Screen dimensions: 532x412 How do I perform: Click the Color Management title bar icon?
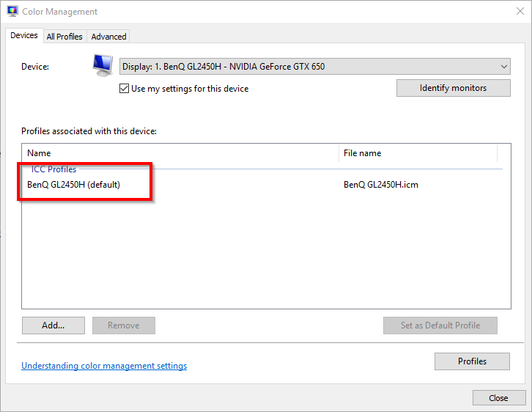pyautogui.click(x=12, y=12)
